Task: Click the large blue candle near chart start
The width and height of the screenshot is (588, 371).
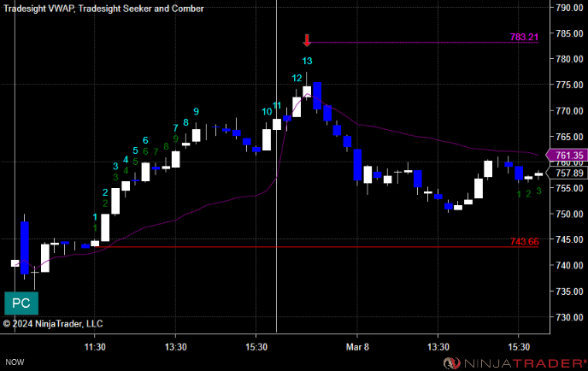Action: click(25, 248)
